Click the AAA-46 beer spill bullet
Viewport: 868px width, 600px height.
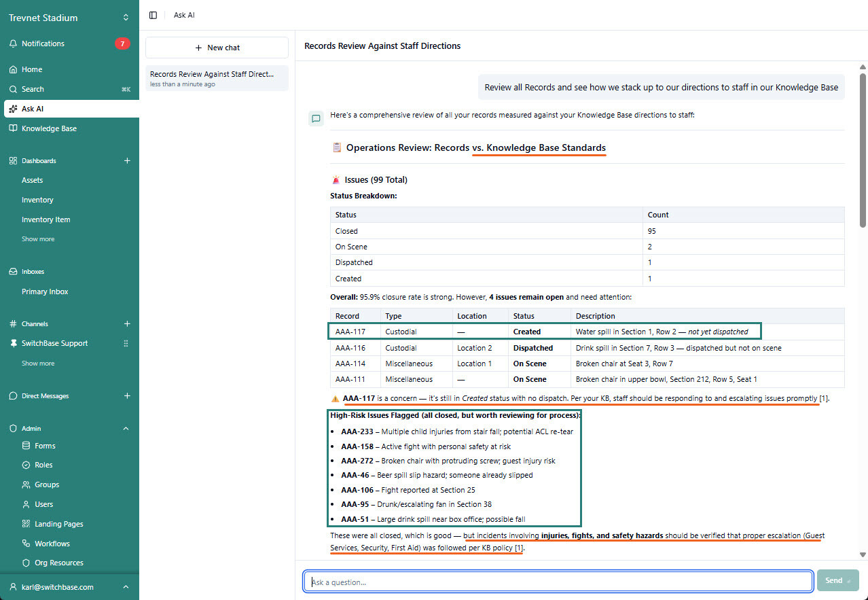coord(437,475)
